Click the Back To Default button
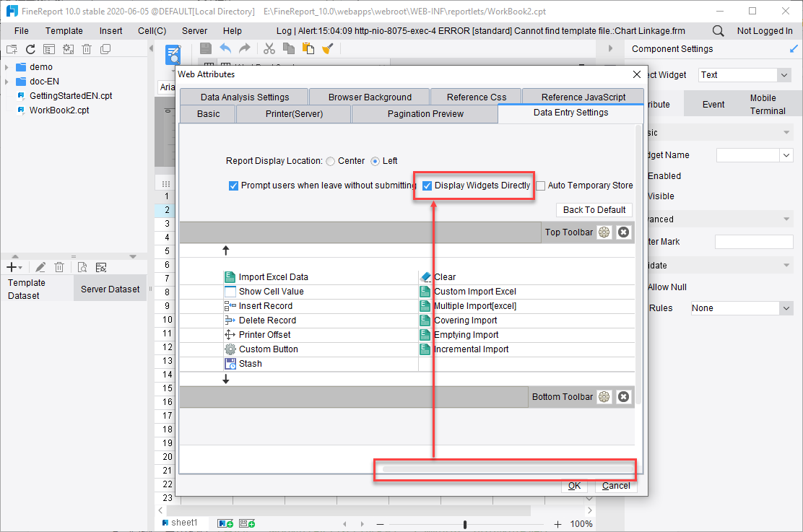803x532 pixels. pos(594,209)
